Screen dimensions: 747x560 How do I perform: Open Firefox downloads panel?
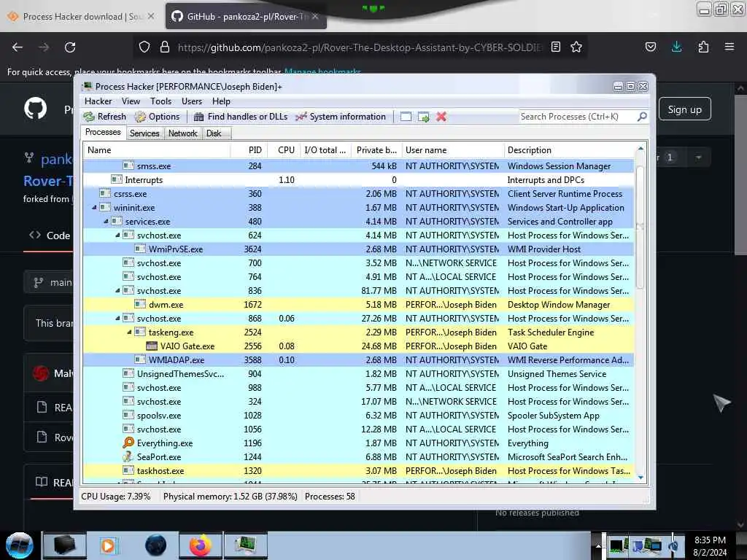[x=676, y=47]
